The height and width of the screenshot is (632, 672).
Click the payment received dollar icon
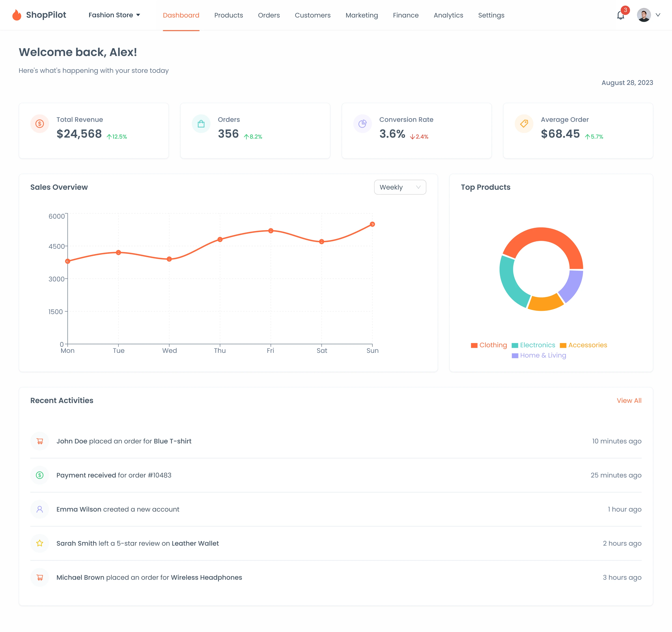click(39, 475)
